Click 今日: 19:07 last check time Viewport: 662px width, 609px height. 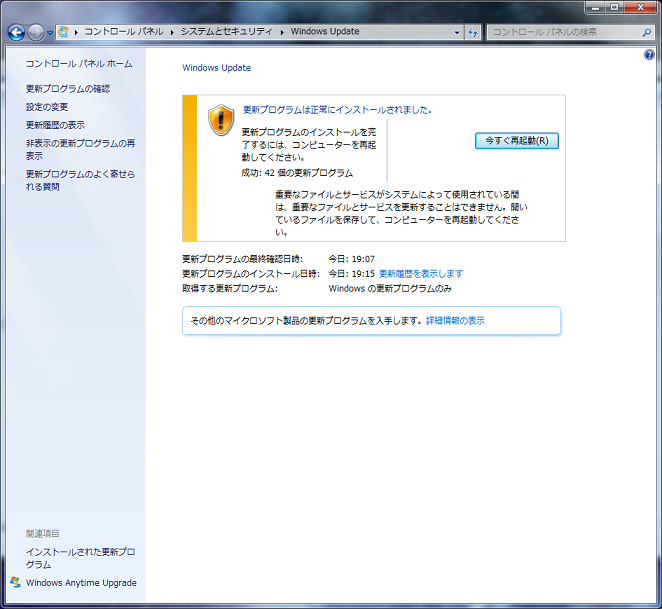(352, 259)
